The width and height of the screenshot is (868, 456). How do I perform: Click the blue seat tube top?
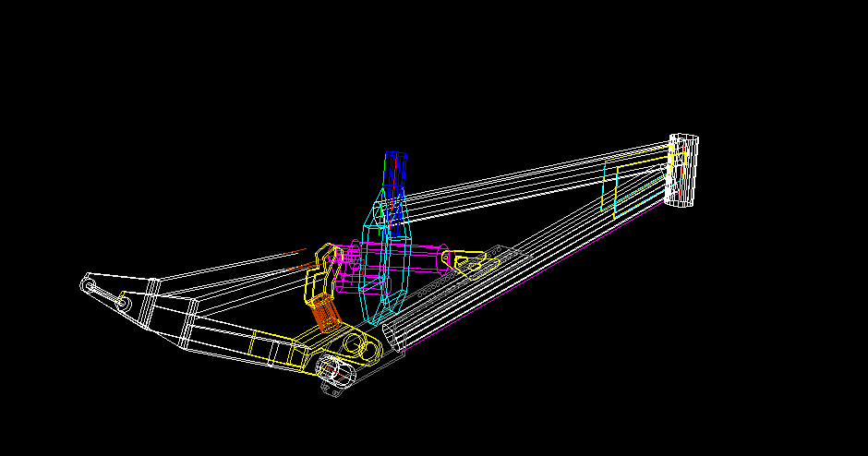tap(395, 167)
